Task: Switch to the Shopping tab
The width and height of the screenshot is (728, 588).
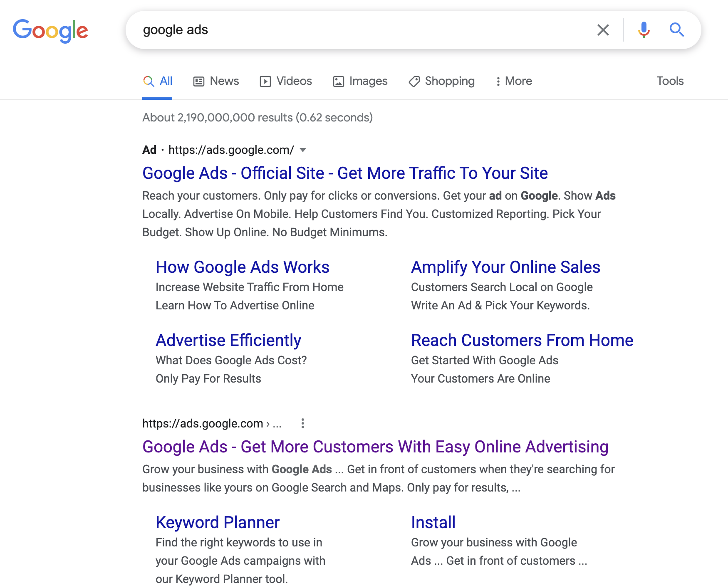Action: tap(442, 81)
